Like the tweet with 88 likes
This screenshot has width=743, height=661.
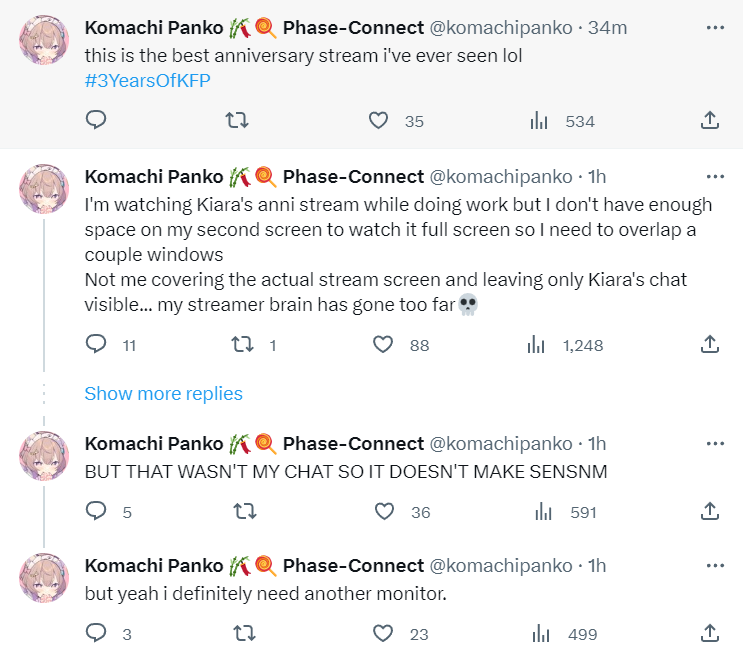382,345
